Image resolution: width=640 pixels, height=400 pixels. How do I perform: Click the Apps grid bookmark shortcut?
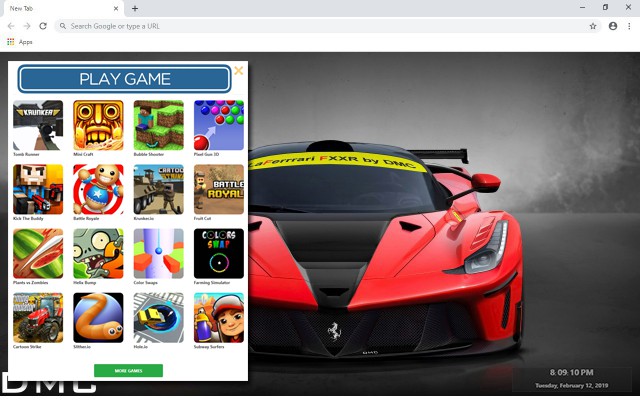tap(20, 42)
